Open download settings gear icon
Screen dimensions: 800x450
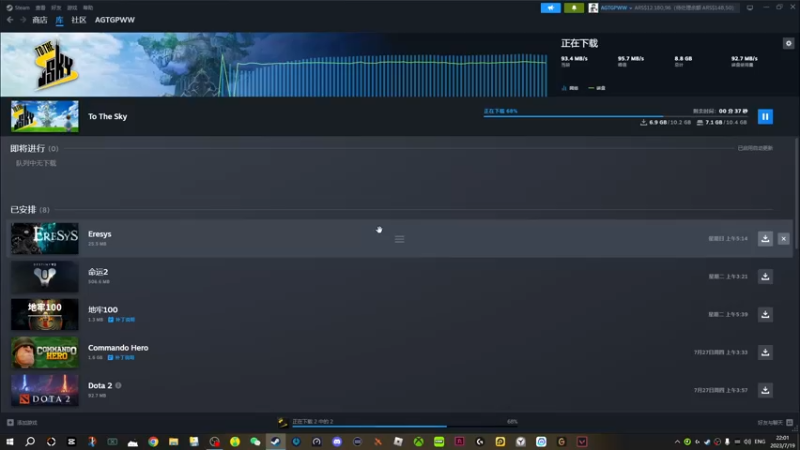[788, 43]
